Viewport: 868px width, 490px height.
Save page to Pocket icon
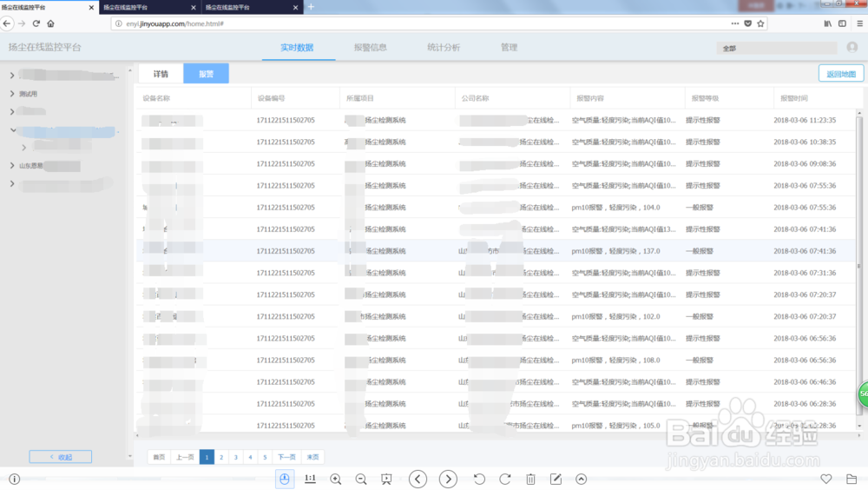click(x=748, y=23)
